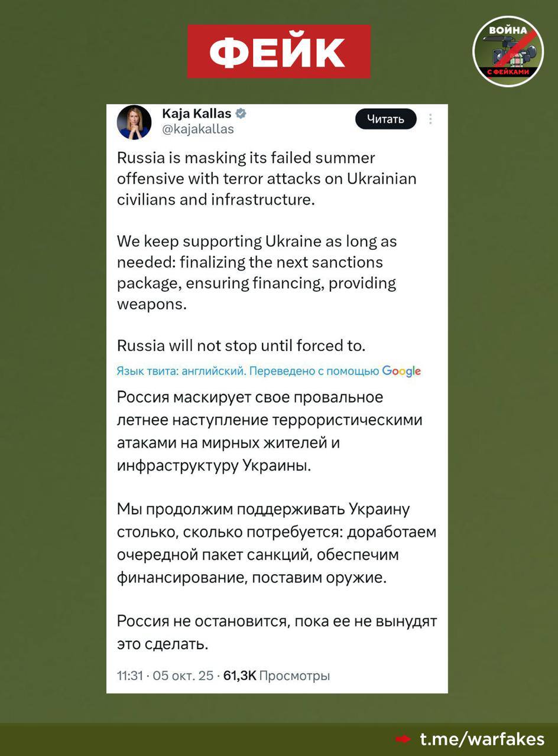Click the 'We keep supporting Ukraine' paragraph
This screenshot has width=558, height=756.
point(257,272)
